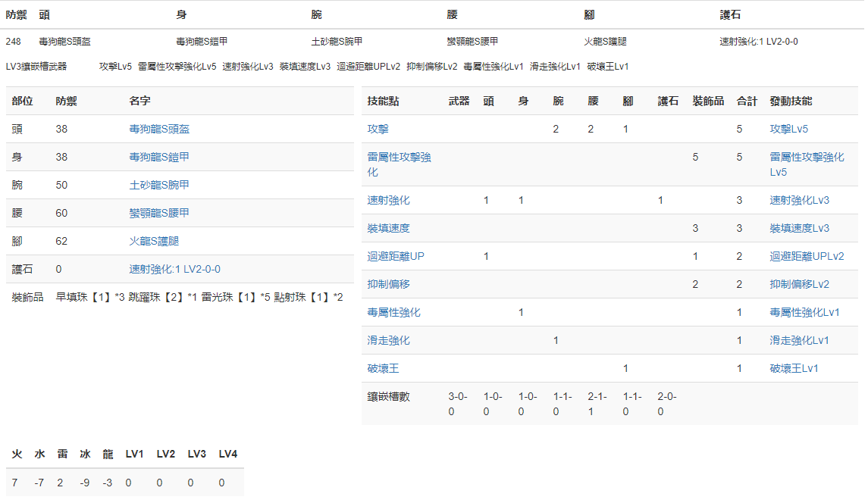Screen dimensions: 868x503
Task: Select the blue 火龍S護腿 leg armor link
Action: [x=154, y=242]
